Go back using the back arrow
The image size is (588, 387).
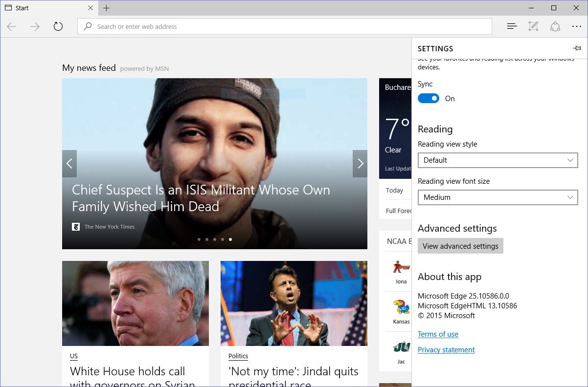(x=12, y=26)
